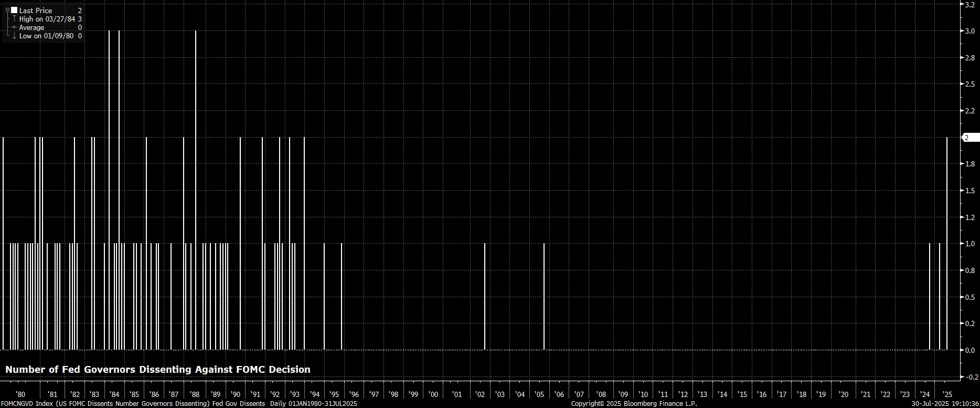The image size is (980, 408).
Task: Click the three-dissent bar in 1988
Action: (x=196, y=190)
